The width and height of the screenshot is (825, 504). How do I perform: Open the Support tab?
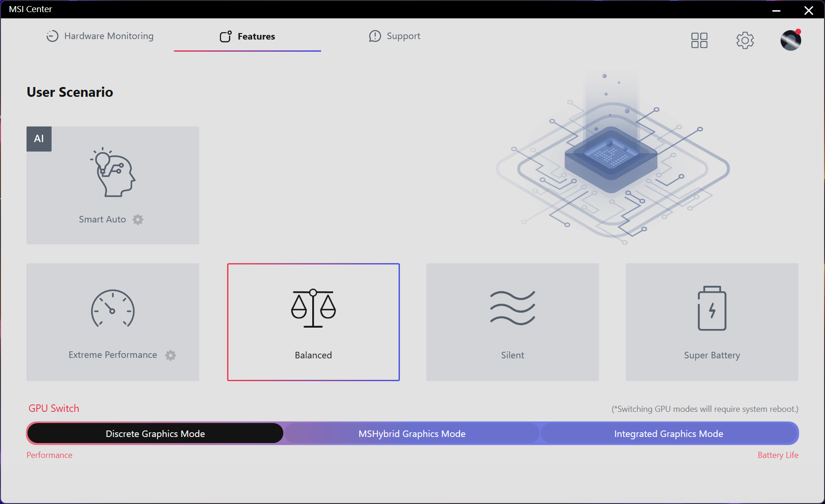pyautogui.click(x=395, y=36)
